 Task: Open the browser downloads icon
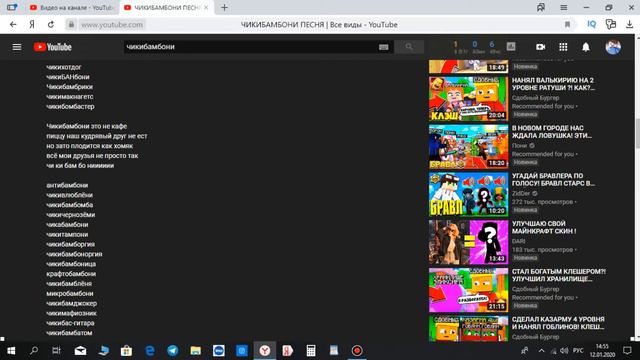[629, 24]
